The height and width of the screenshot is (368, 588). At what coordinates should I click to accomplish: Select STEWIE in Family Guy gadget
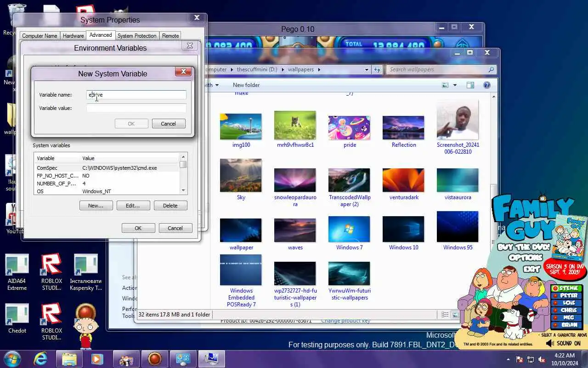566,288
